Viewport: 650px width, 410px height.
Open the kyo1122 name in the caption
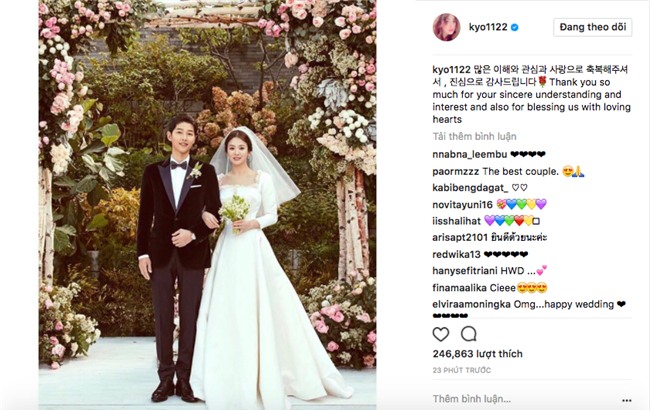pyautogui.click(x=451, y=70)
